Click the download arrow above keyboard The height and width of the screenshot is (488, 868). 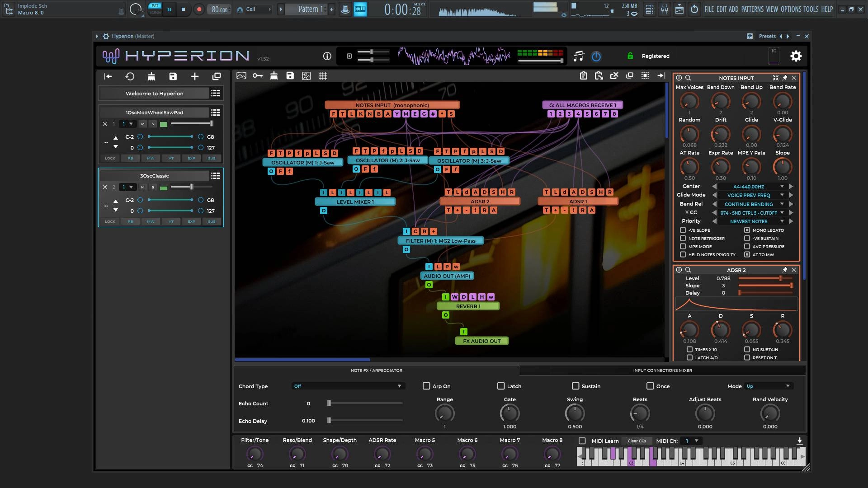[x=799, y=441]
